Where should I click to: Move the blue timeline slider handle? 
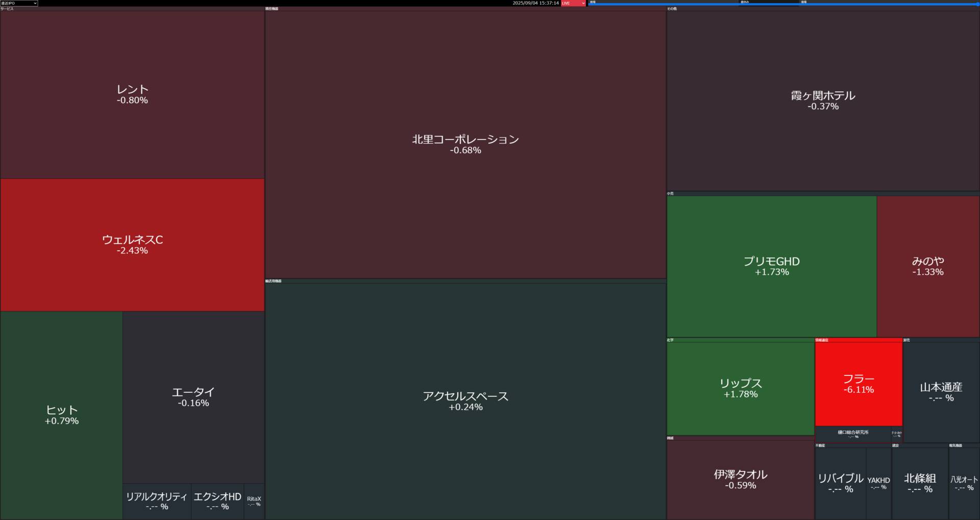[977, 4]
